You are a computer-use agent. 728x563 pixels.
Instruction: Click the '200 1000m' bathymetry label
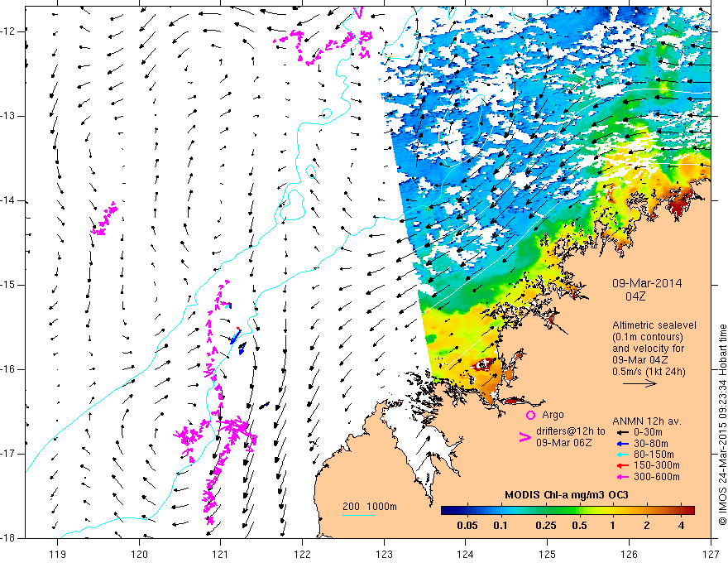coord(370,507)
